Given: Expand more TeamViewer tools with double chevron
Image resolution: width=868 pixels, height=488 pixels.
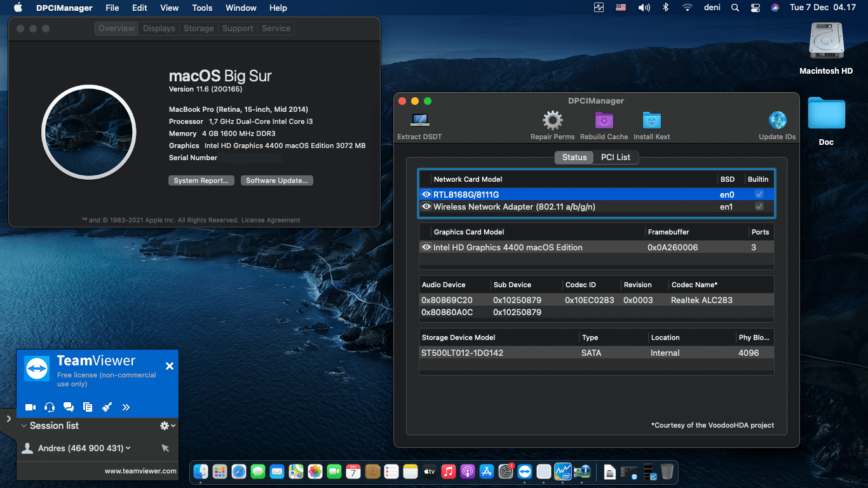Looking at the screenshot, I should pos(126,407).
